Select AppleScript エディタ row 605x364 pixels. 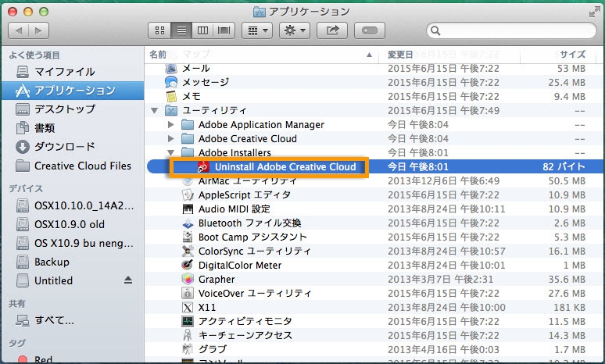click(x=374, y=195)
